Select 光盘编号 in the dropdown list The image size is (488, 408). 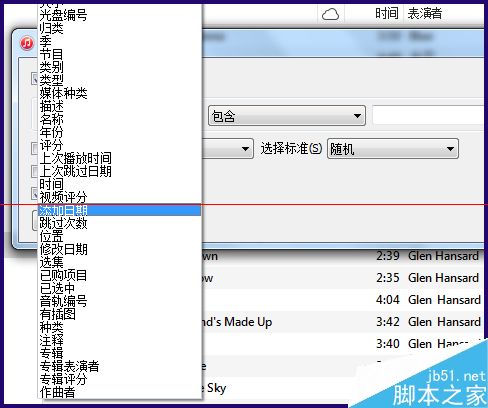(x=120, y=15)
